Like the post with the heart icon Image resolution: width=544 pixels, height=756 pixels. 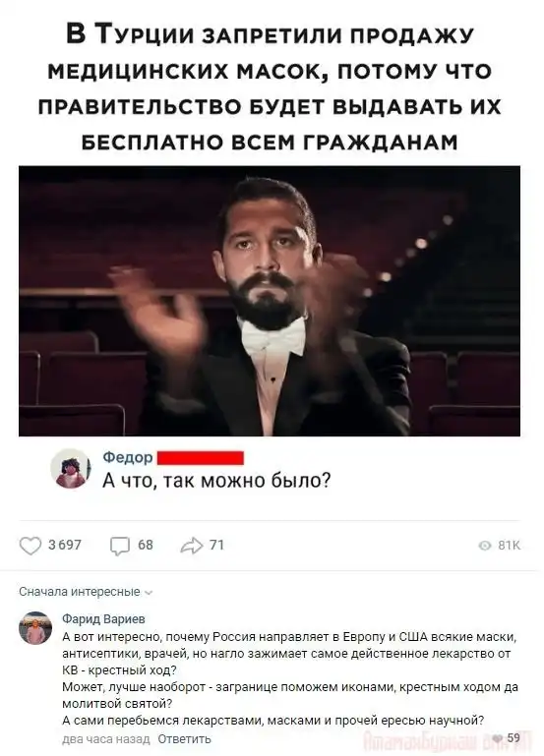(x=30, y=546)
